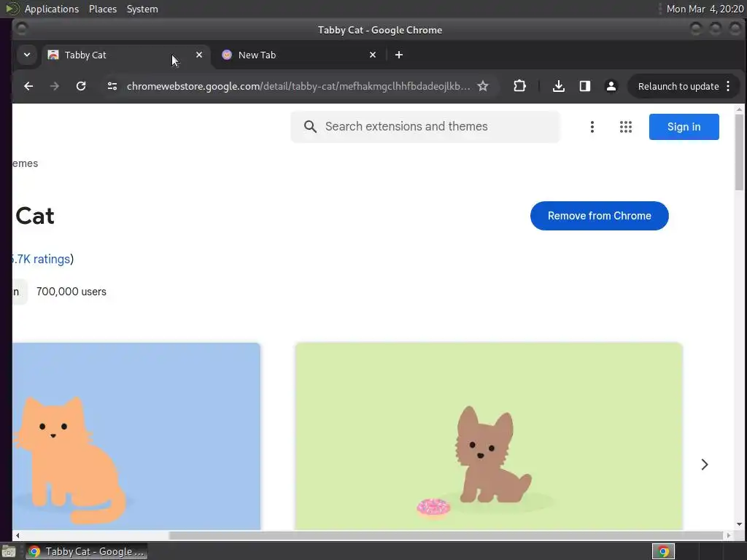Screen dimensions: 747x560
Task: Click the horizontal scrollbar right arrow
Action: coord(729,535)
